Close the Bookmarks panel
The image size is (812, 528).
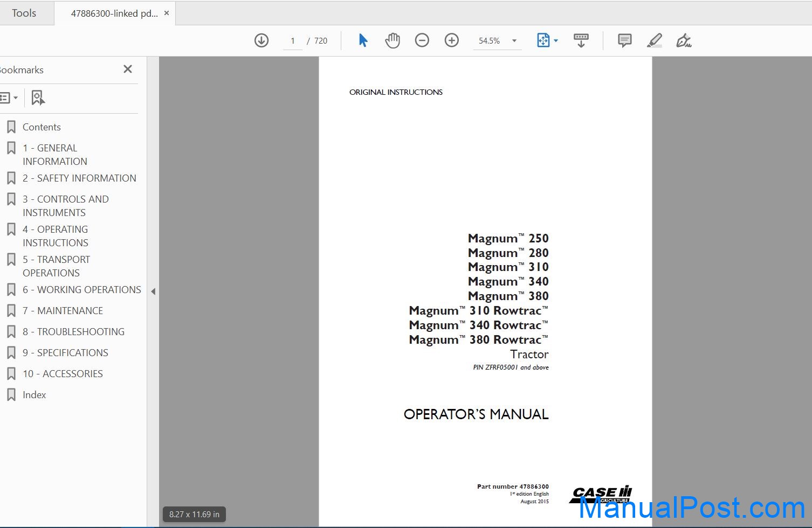(x=128, y=69)
